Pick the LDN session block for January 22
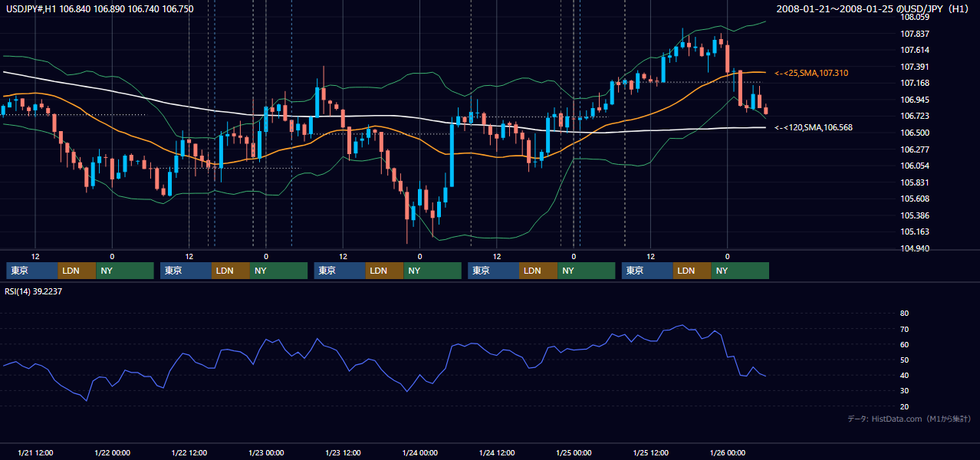The height and width of the screenshot is (460, 980). [232, 271]
